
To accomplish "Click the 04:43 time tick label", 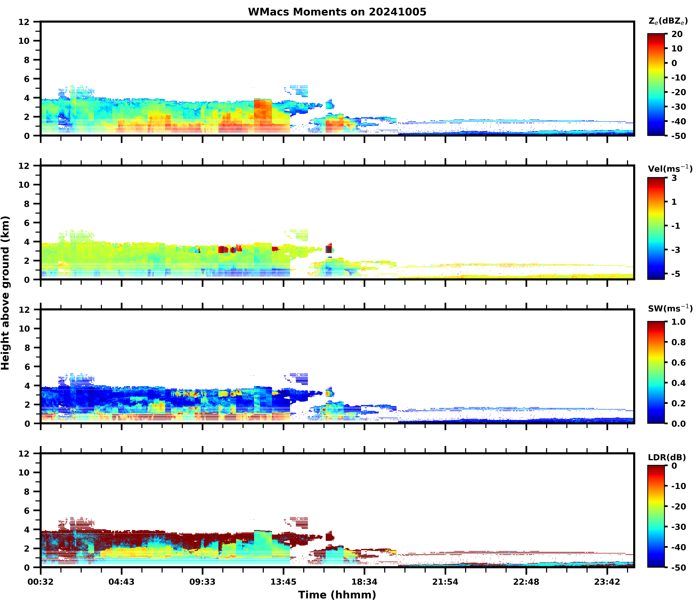I will click(121, 582).
